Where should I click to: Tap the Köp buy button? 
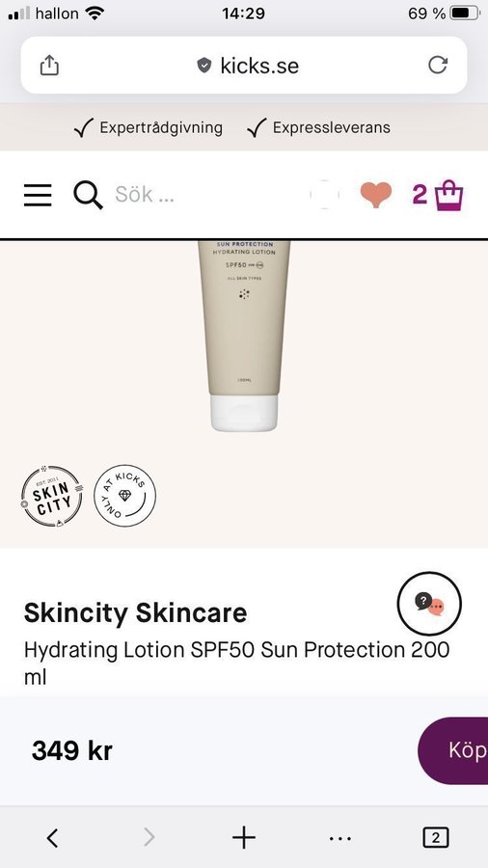pos(453,750)
